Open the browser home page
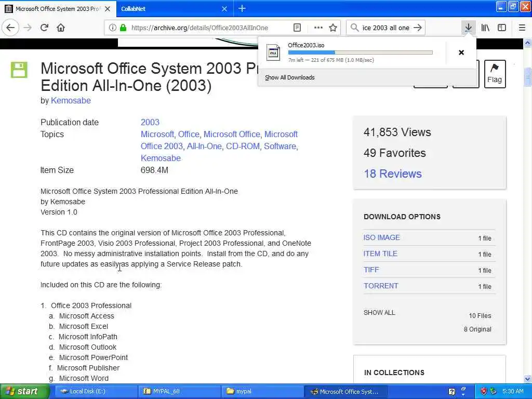The image size is (532, 399). click(x=61, y=28)
